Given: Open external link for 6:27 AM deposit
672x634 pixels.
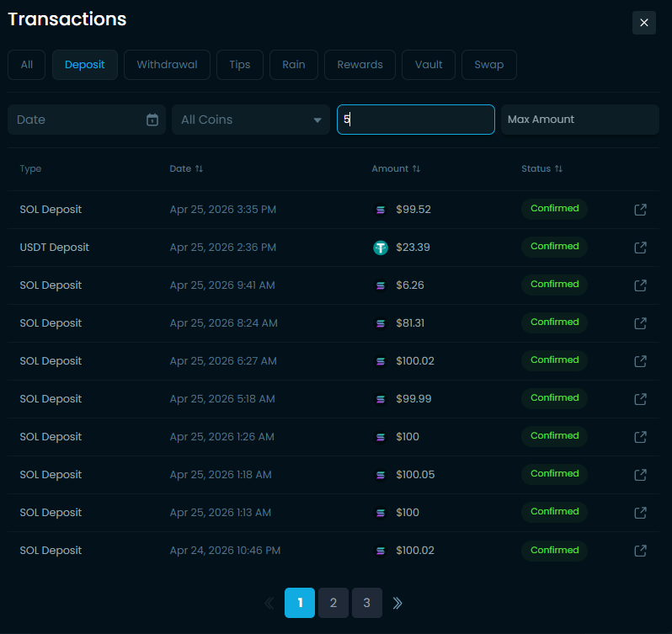Looking at the screenshot, I should click(x=640, y=361).
